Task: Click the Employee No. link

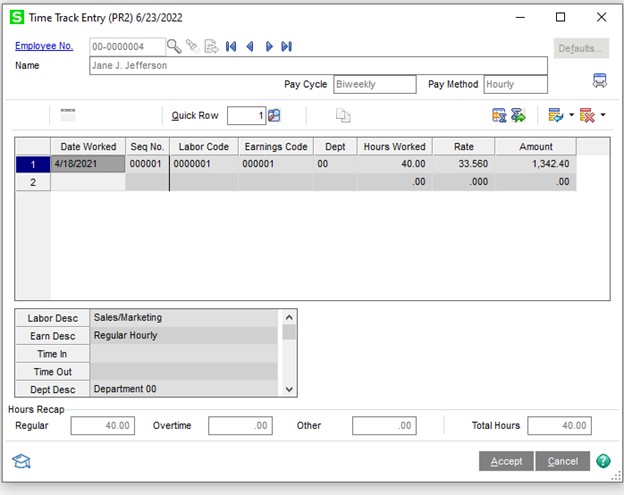Action: [44, 46]
